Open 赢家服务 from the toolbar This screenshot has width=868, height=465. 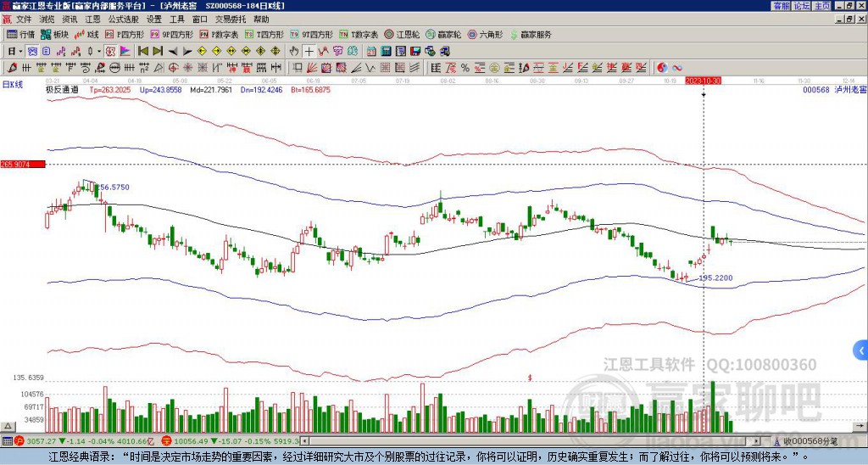(531, 34)
